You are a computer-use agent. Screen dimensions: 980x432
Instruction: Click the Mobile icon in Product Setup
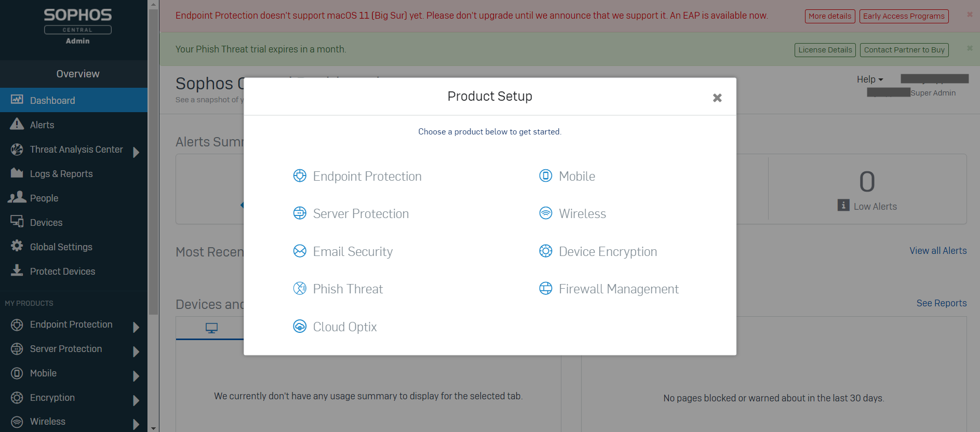[546, 176]
